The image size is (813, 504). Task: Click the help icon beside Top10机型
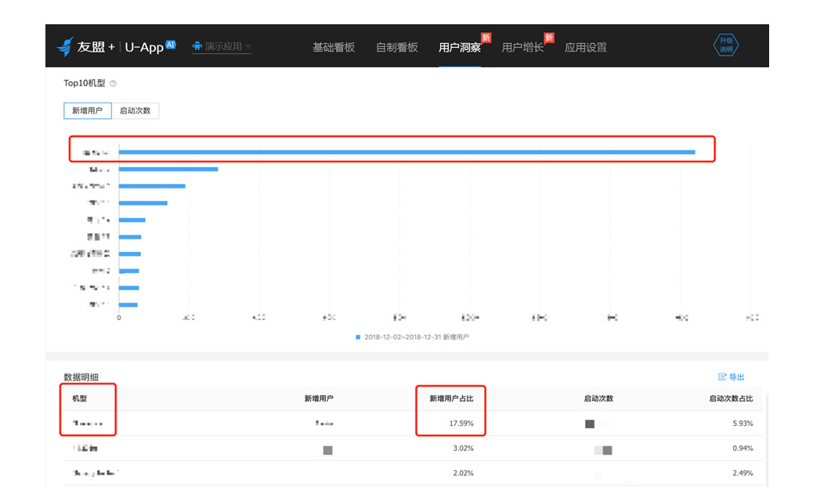pyautogui.click(x=113, y=84)
